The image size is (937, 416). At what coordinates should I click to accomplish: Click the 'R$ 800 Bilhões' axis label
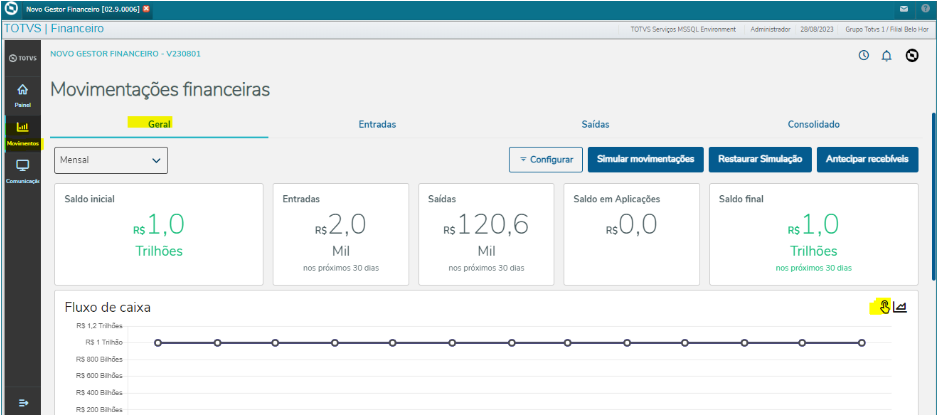pyautogui.click(x=99, y=360)
